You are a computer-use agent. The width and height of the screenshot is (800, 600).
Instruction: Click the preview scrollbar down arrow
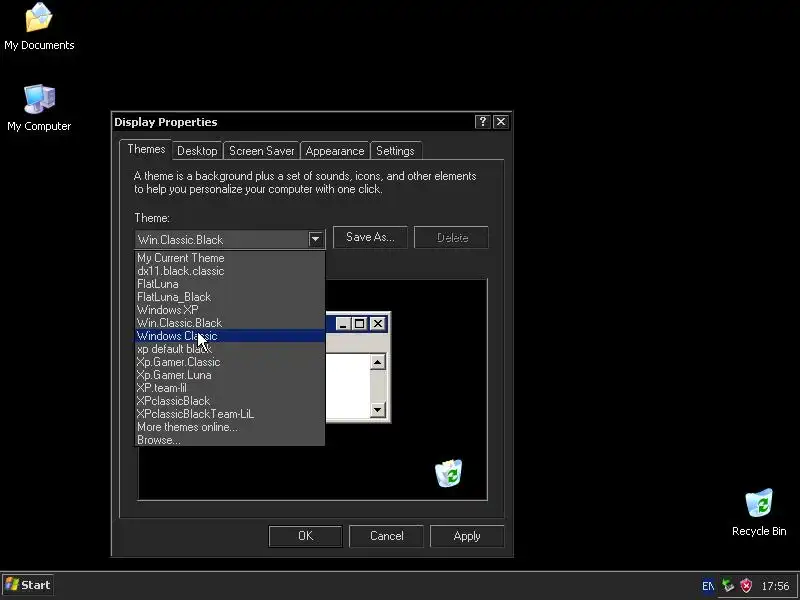click(x=377, y=409)
